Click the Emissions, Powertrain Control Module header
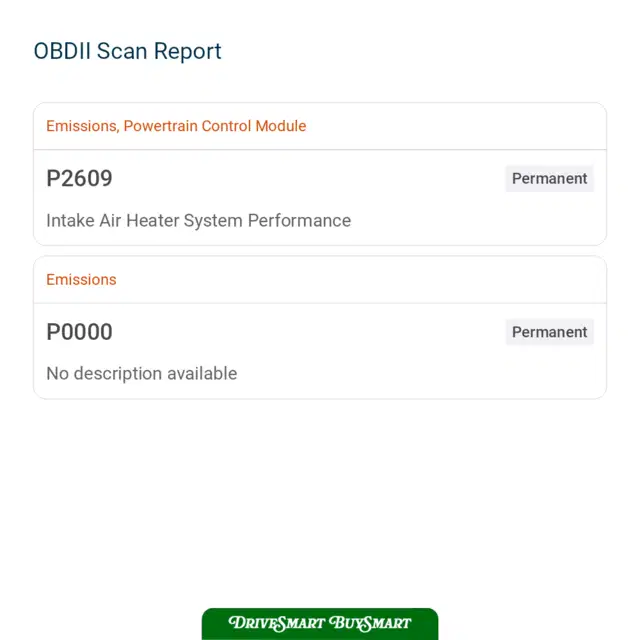Screen dimensions: 640x640 176,126
